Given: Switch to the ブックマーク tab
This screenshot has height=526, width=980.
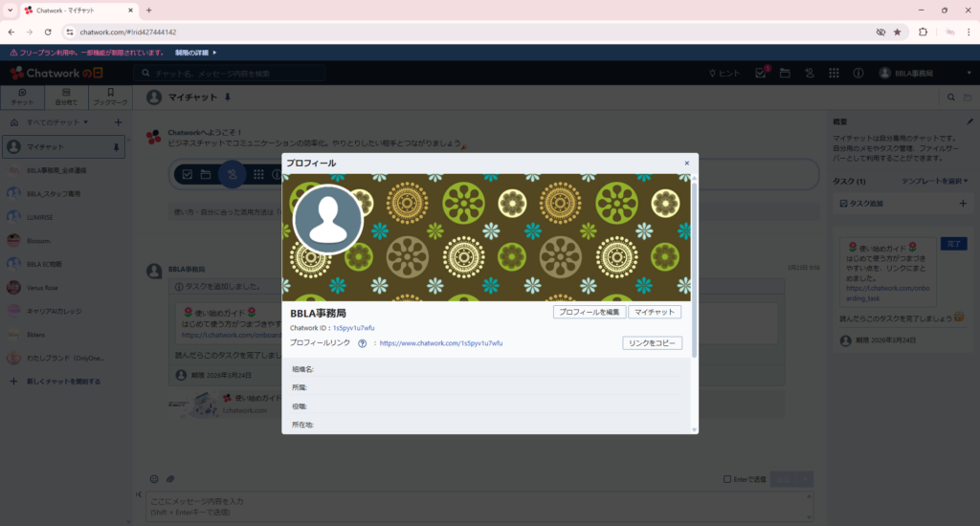Looking at the screenshot, I should pos(110,98).
